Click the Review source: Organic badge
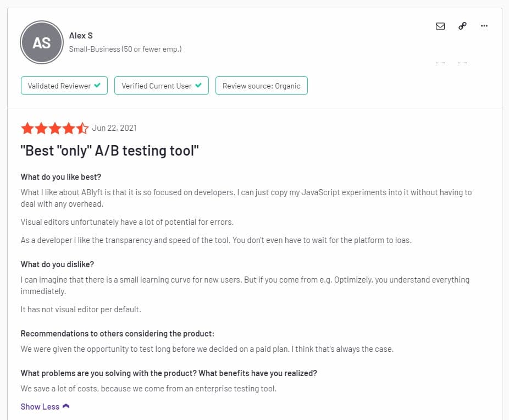The height and width of the screenshot is (420, 509). (261, 86)
